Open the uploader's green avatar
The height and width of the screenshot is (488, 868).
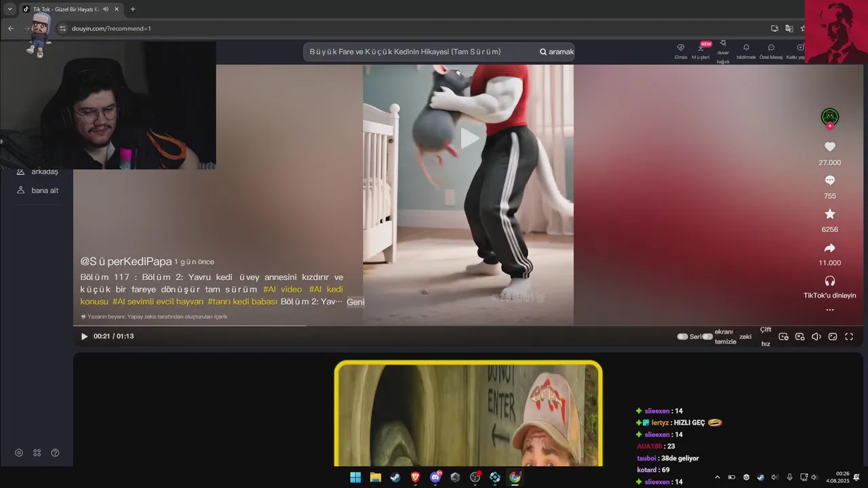829,117
